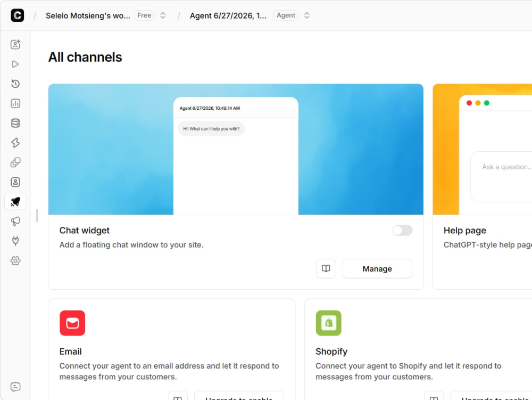This screenshot has width=532, height=400.
Task: Open the analytics bar chart icon
Action: [15, 103]
